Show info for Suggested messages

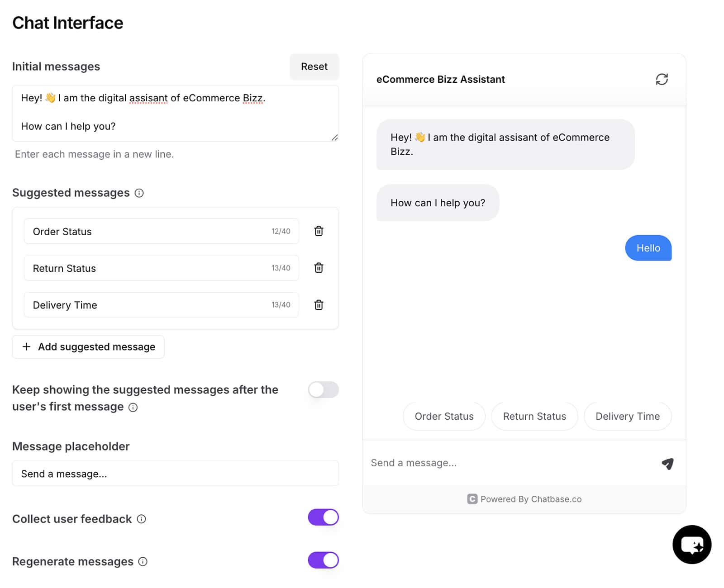coord(139,193)
